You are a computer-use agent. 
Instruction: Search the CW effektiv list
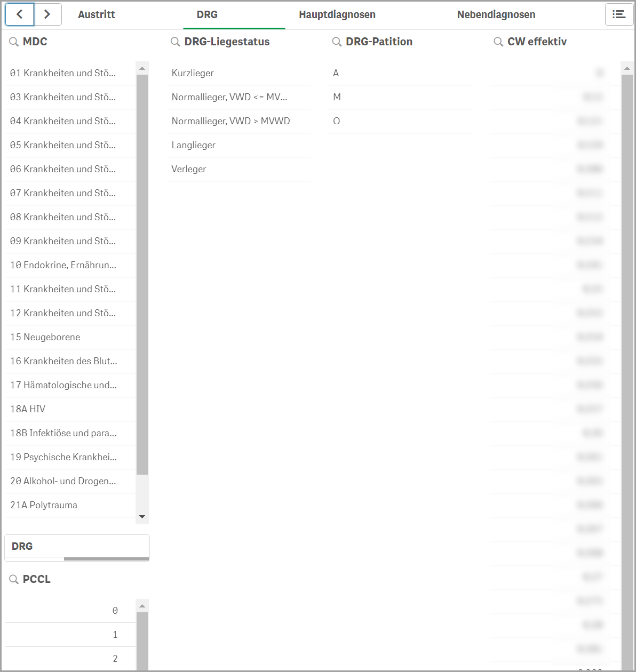498,42
